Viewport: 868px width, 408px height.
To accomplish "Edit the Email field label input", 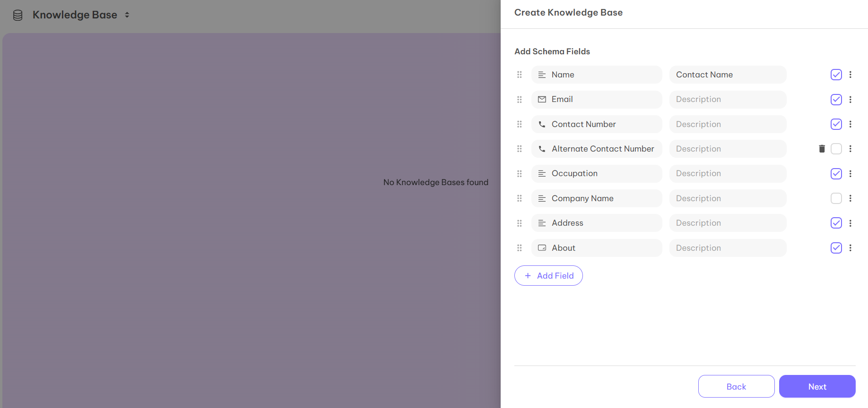I will click(597, 100).
